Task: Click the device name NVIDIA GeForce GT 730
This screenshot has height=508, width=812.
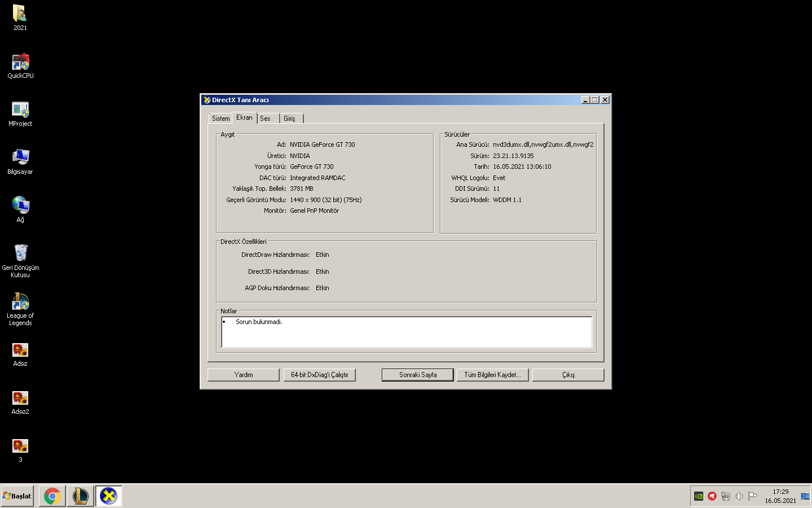Action: coord(323,144)
